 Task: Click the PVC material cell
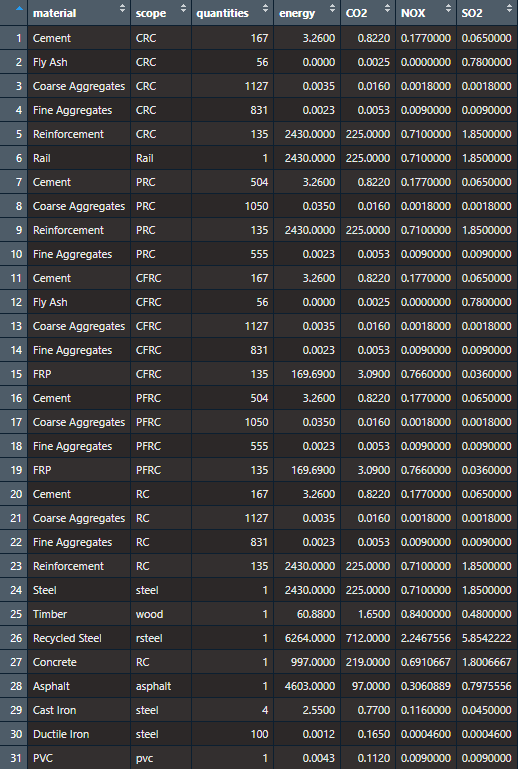(43, 758)
